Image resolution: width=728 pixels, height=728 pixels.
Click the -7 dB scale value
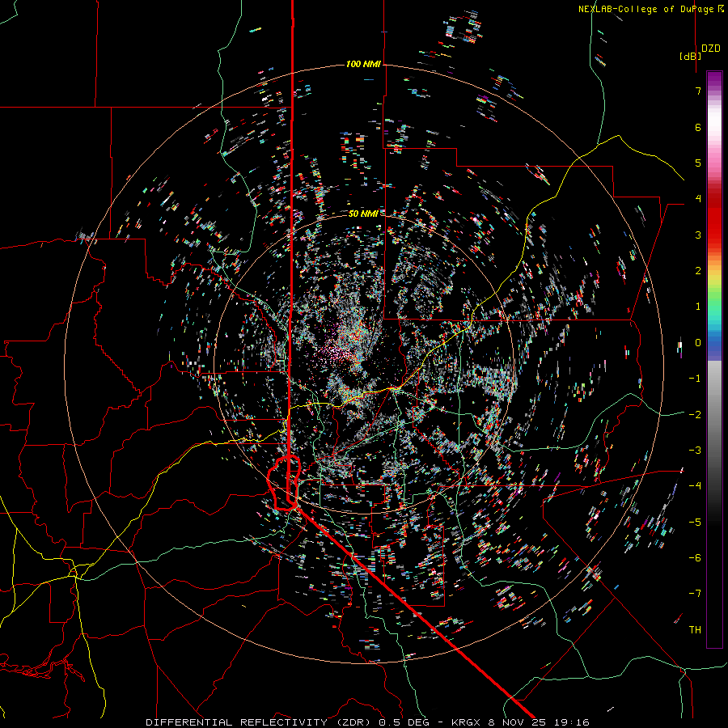pos(695,594)
